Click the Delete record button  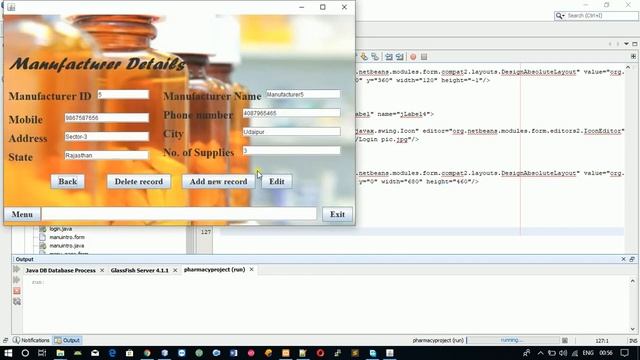[x=139, y=182]
